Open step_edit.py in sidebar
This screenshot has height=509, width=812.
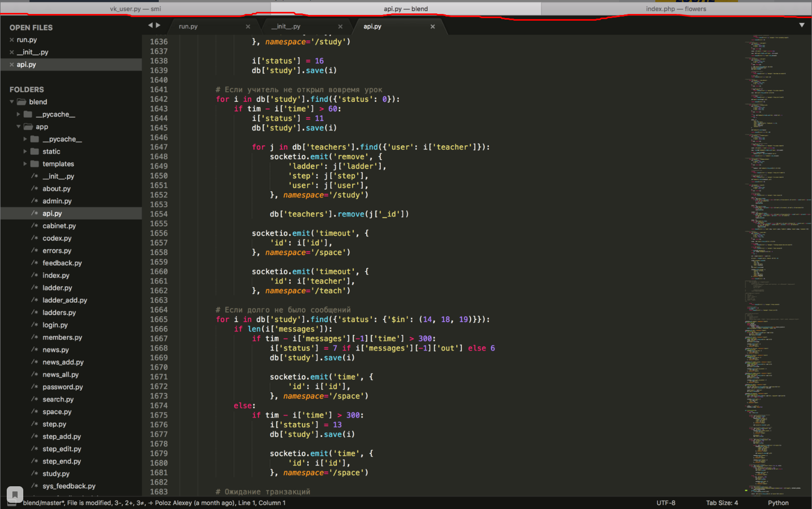coord(62,449)
